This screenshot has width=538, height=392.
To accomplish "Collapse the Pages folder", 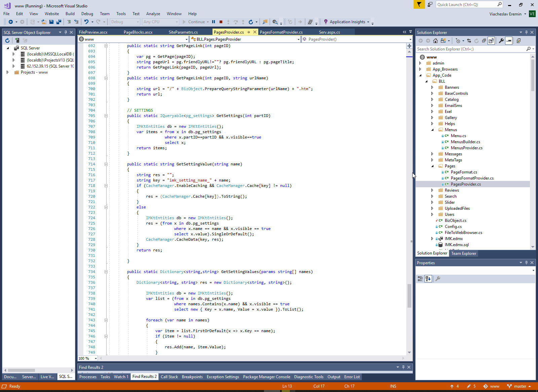I will [432, 166].
